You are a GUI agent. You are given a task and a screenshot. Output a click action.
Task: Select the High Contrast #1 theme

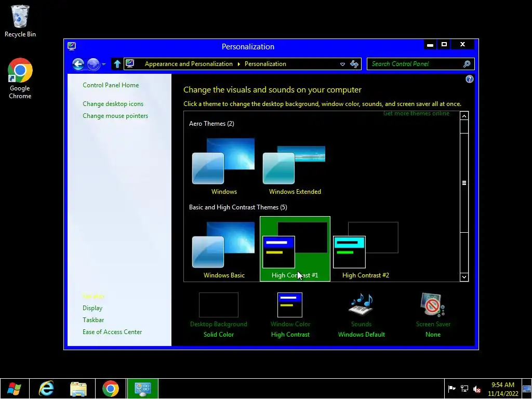(295, 249)
